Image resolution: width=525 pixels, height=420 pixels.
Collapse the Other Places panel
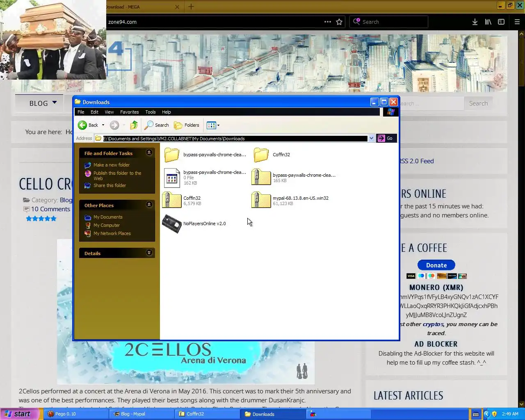coord(149,205)
